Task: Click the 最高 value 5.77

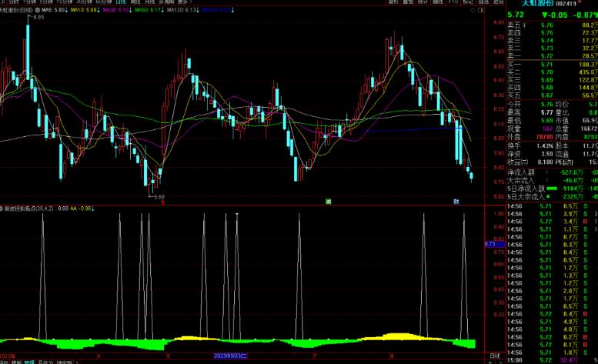Action: [547, 112]
